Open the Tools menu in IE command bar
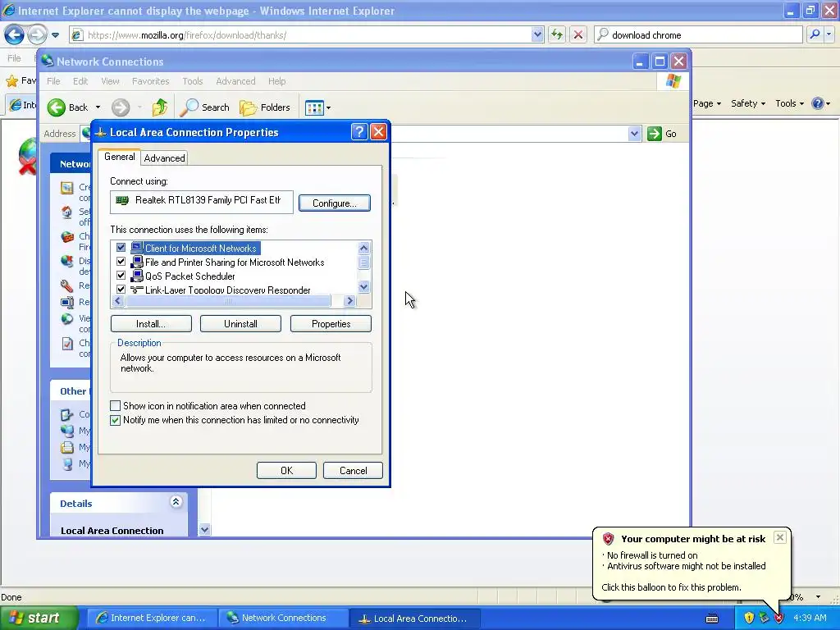 (x=789, y=103)
